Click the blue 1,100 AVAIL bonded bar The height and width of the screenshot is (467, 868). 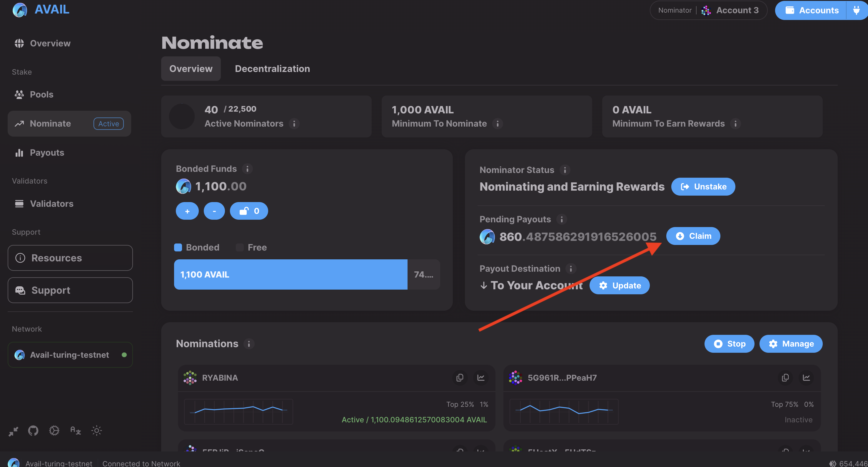click(291, 274)
